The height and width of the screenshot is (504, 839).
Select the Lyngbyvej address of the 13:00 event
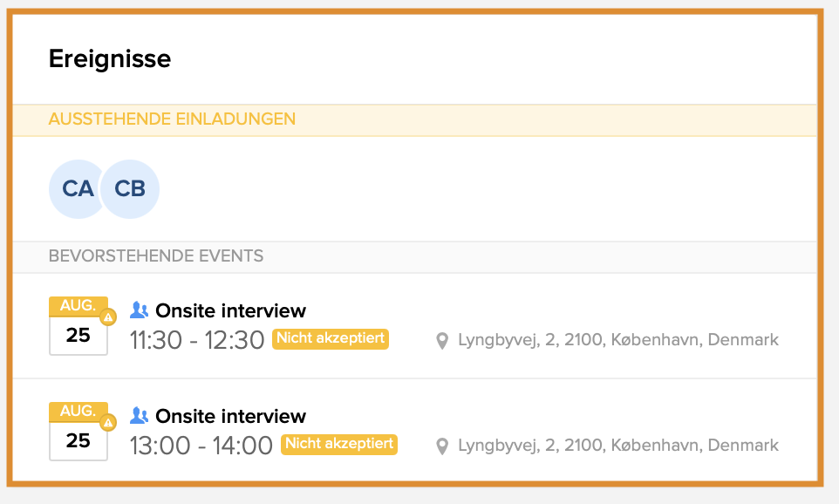617,446
